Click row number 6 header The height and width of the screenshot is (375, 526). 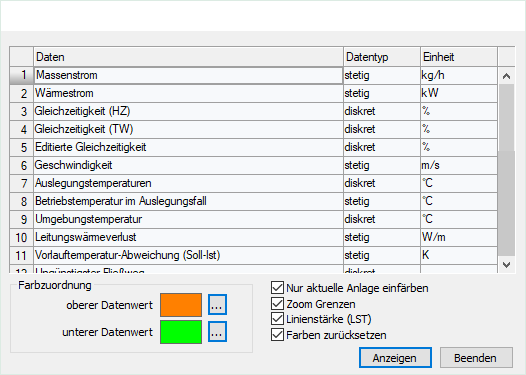(22, 165)
